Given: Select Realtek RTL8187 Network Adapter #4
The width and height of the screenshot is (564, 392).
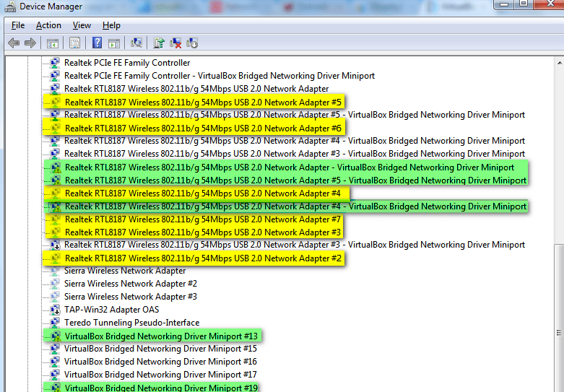Looking at the screenshot, I should coord(202,193).
